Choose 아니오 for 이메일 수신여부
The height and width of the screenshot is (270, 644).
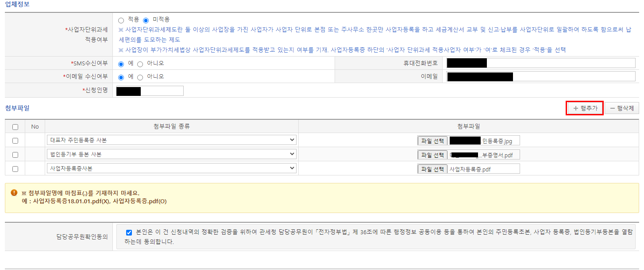140,77
